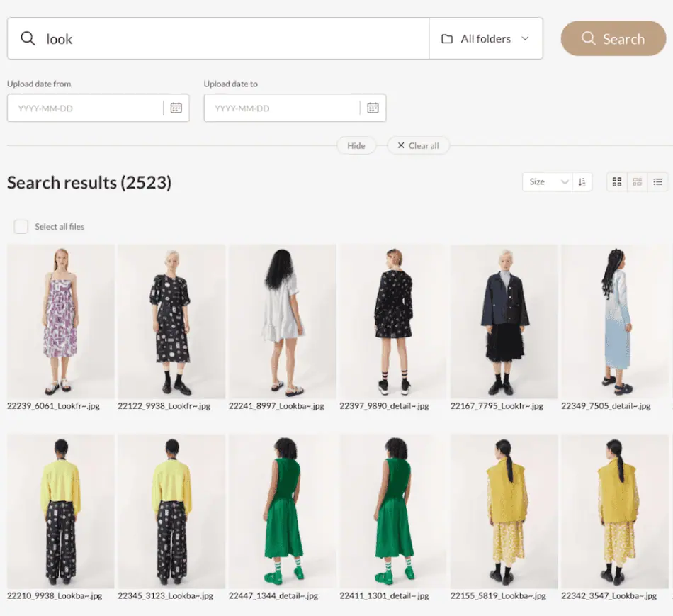Open thumbnail 22397_9890_detail short black dress

pyautogui.click(x=393, y=321)
